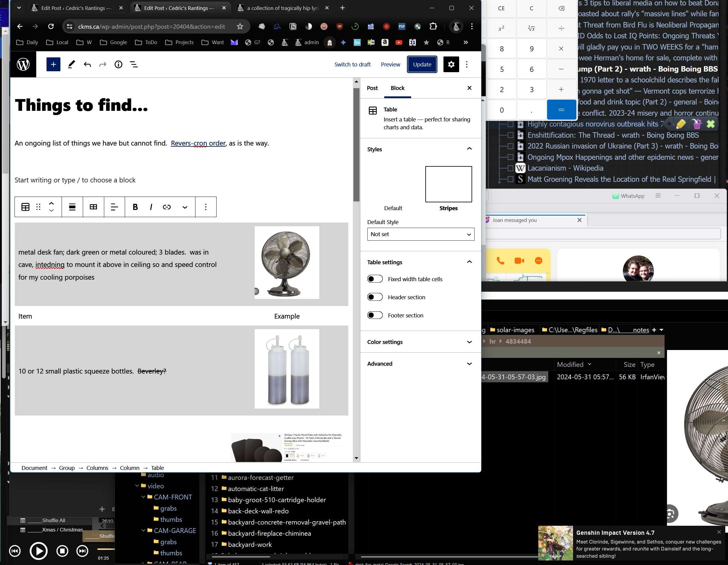
Task: Open the Default Style dropdown
Action: coord(420,234)
